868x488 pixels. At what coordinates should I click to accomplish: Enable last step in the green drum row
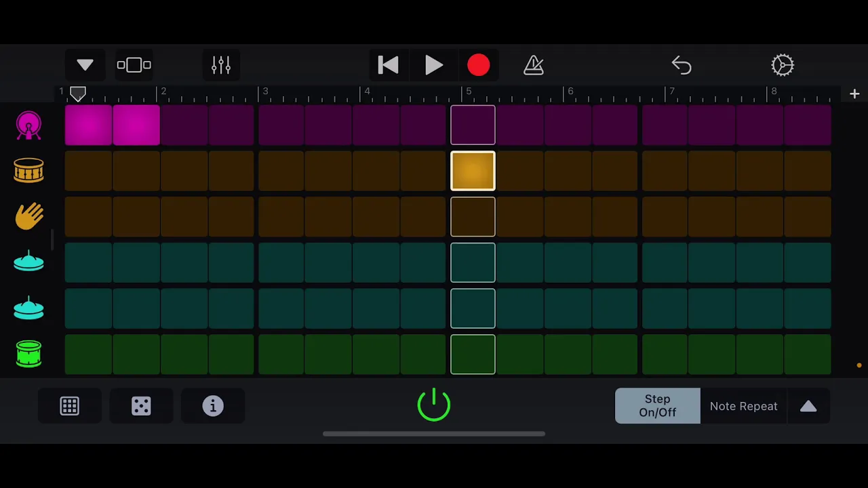[x=808, y=354]
